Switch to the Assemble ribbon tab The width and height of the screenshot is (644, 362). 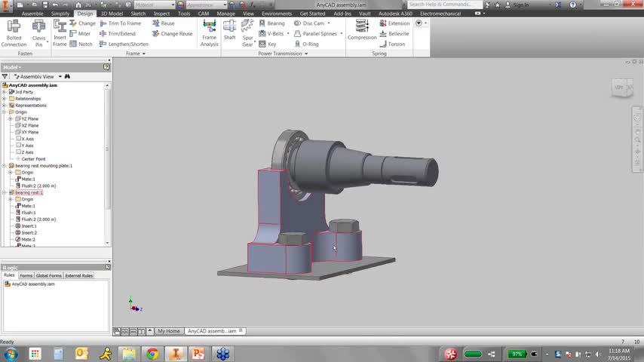pos(32,14)
